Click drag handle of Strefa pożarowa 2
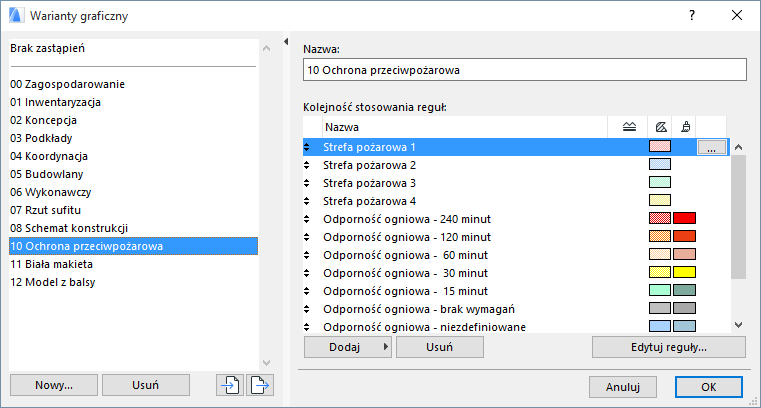The width and height of the screenshot is (761, 408). coord(308,165)
